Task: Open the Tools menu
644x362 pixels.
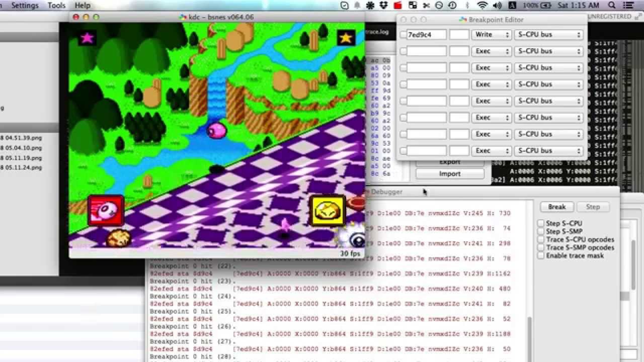Action: pos(56,6)
